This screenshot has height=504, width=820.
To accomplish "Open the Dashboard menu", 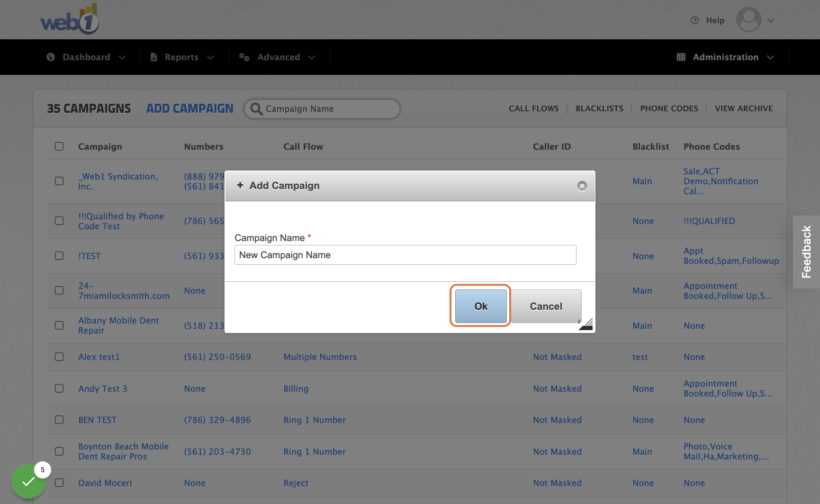I will tap(86, 57).
